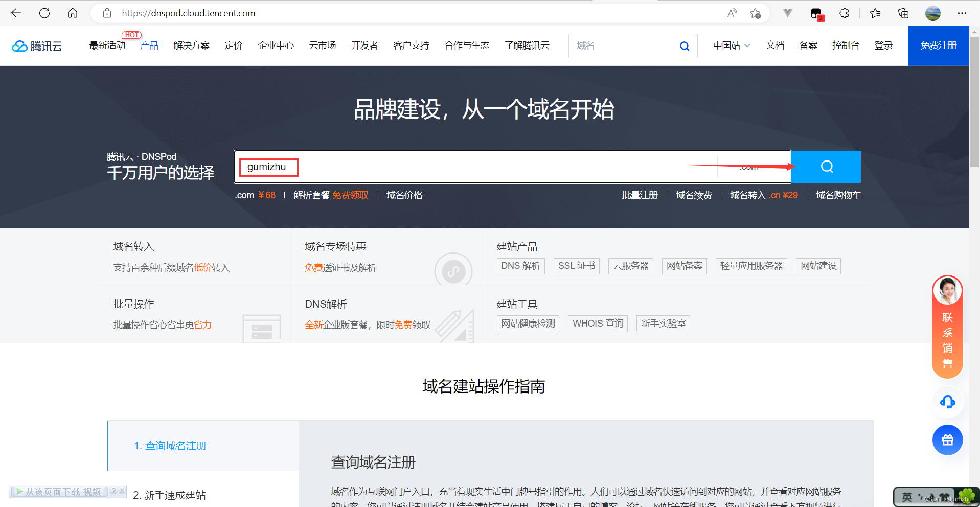This screenshot has height=507, width=980.
Task: Open the 域名专场特惠 card
Action: pyautogui.click(x=388, y=257)
